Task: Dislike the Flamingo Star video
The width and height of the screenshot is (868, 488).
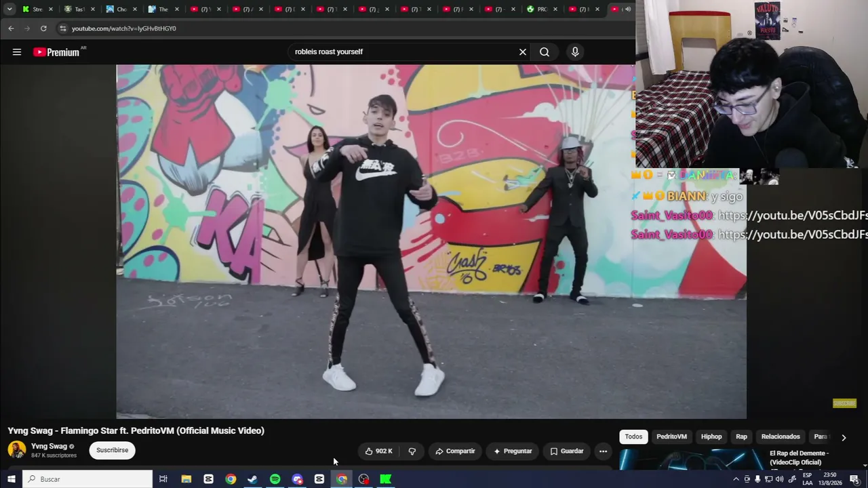Action: (x=412, y=451)
